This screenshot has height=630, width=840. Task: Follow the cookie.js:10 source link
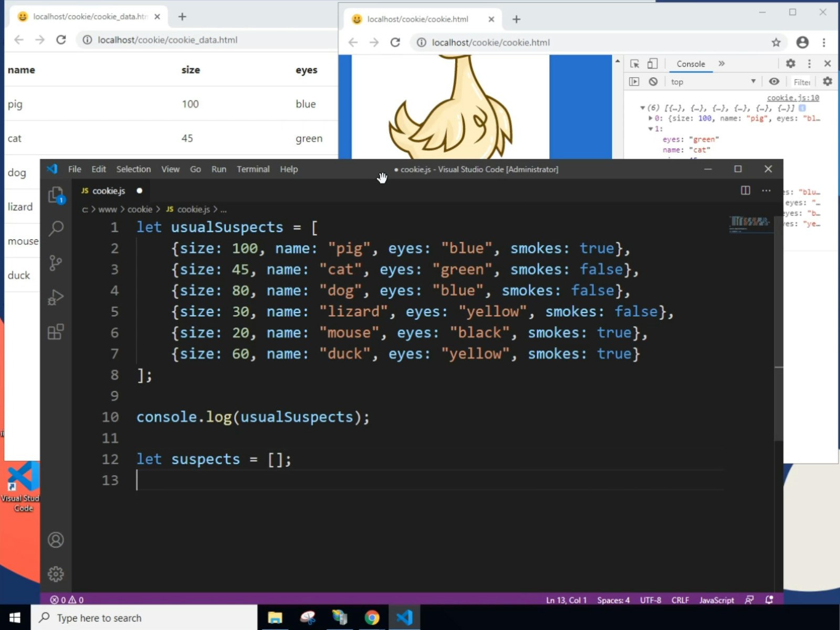[x=793, y=98]
